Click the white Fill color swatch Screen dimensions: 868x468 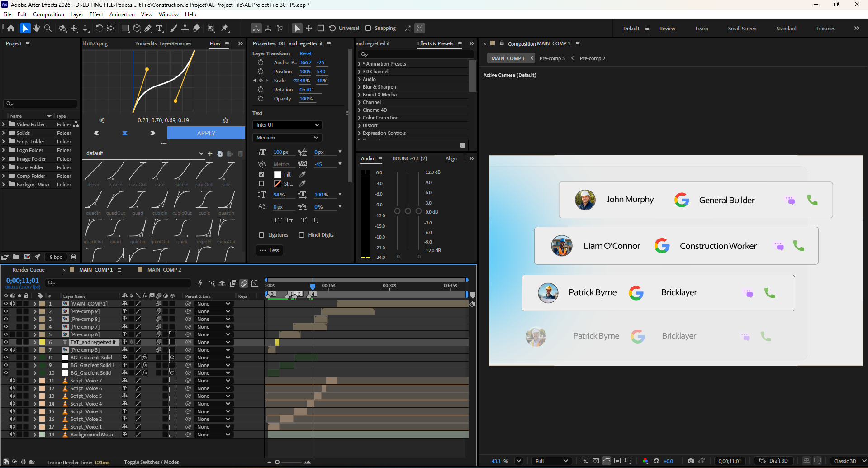(x=278, y=175)
